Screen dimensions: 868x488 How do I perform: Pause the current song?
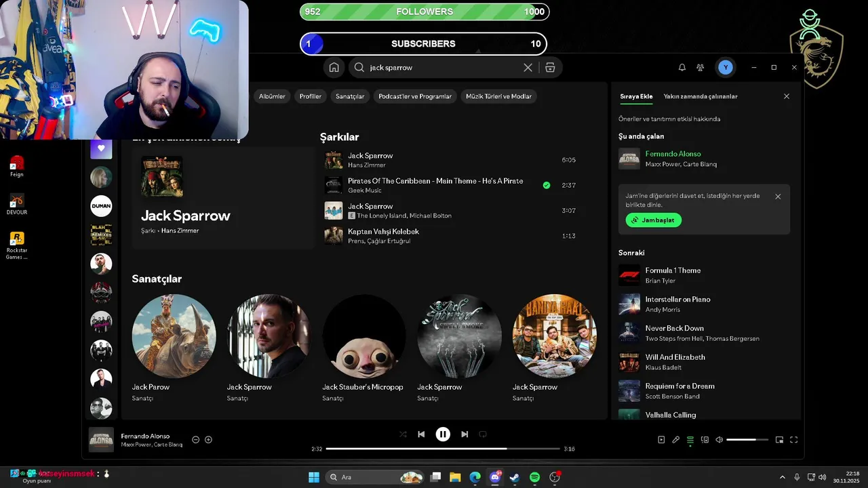click(443, 434)
